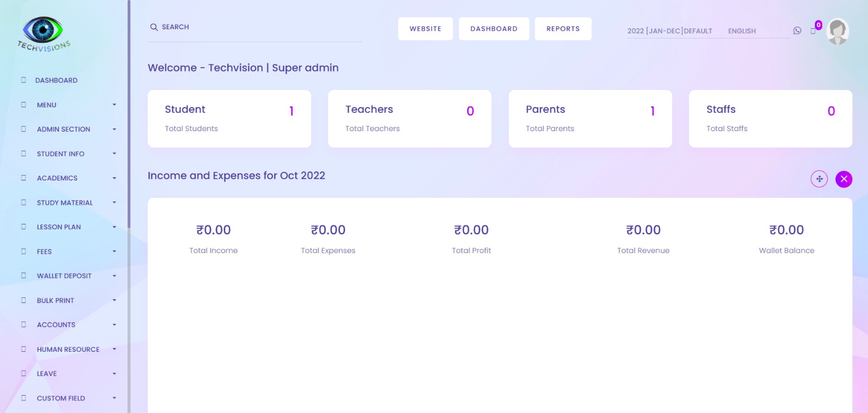Open the Student total card
This screenshot has width=868, height=413.
(x=229, y=119)
